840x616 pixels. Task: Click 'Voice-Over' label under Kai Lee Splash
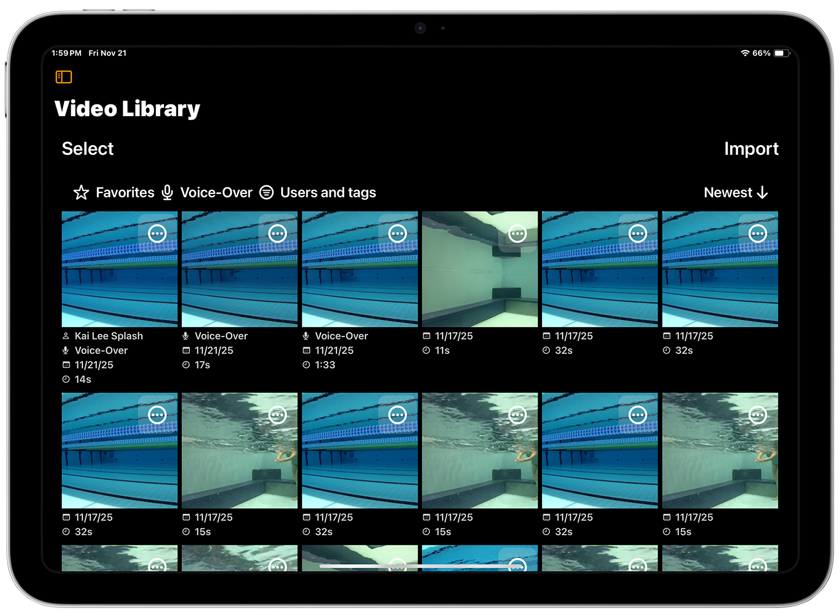pos(101,350)
